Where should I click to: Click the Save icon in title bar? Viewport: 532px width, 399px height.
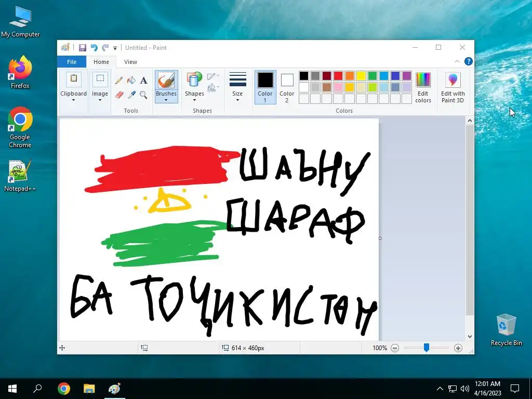point(83,48)
